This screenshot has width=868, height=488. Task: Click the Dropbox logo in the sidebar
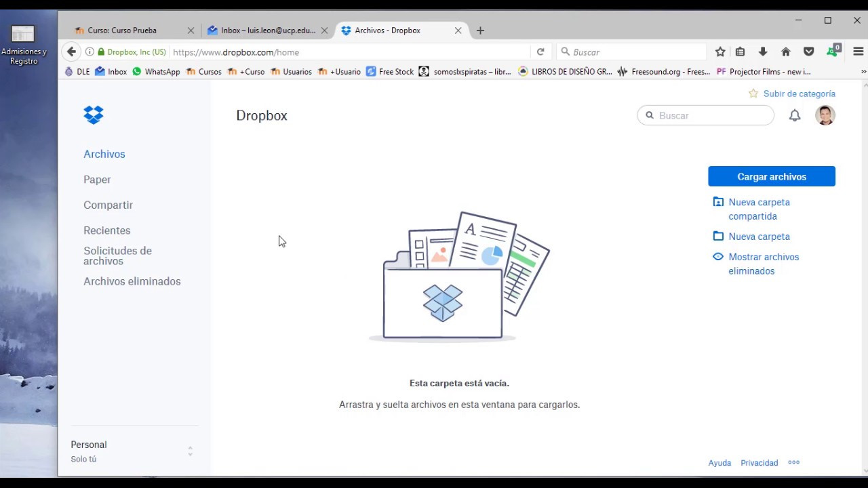click(x=93, y=115)
